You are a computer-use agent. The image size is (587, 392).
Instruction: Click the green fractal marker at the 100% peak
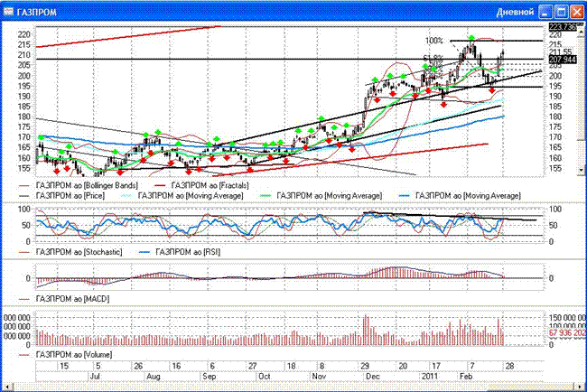471,37
